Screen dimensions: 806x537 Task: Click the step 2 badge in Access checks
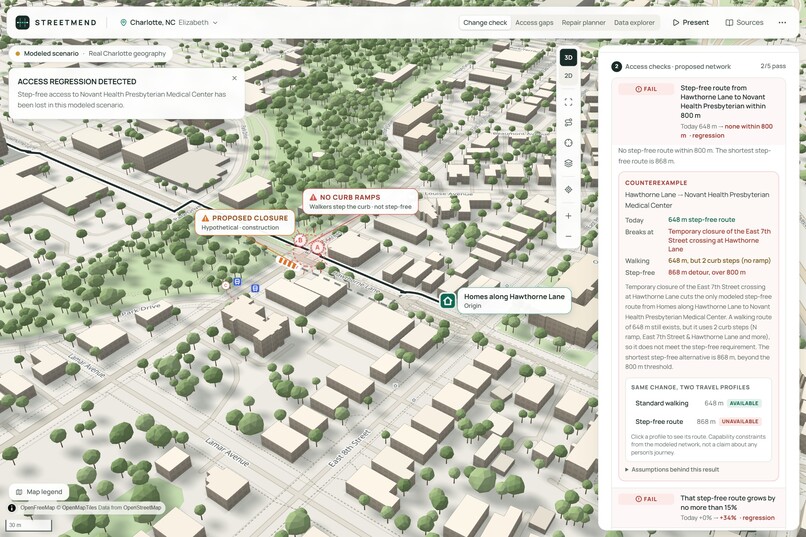[616, 66]
